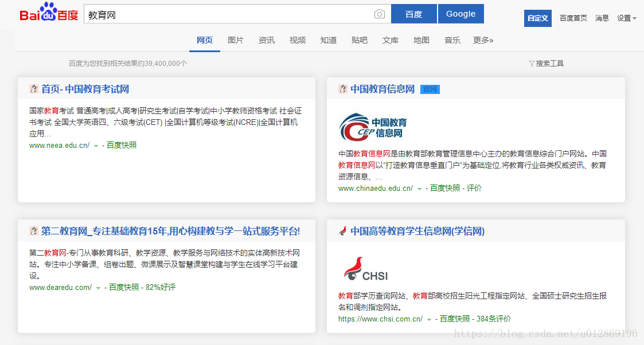Open 百度快照 for chsi.com.cn result
Image resolution: width=644 pixels, height=345 pixels.
click(x=455, y=319)
